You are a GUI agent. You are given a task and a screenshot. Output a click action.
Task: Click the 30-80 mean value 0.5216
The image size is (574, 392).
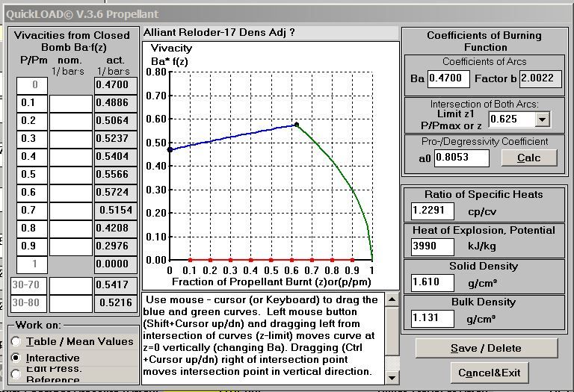[x=116, y=303]
